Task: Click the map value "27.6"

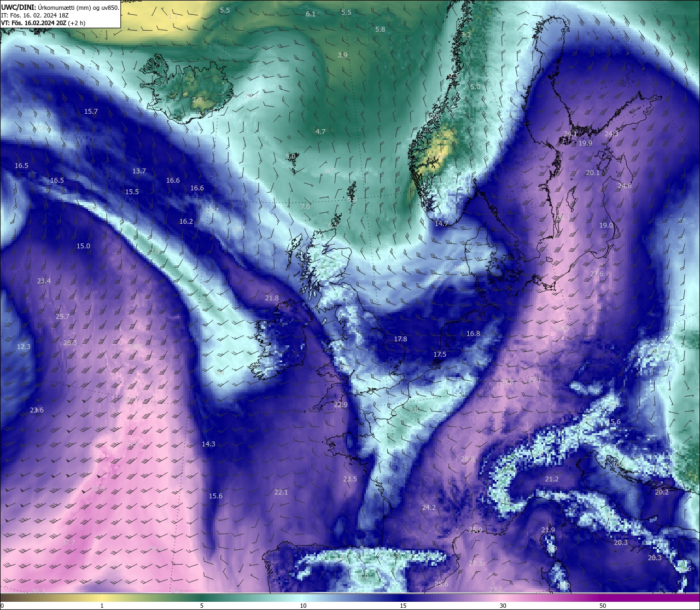Action: click(x=597, y=274)
